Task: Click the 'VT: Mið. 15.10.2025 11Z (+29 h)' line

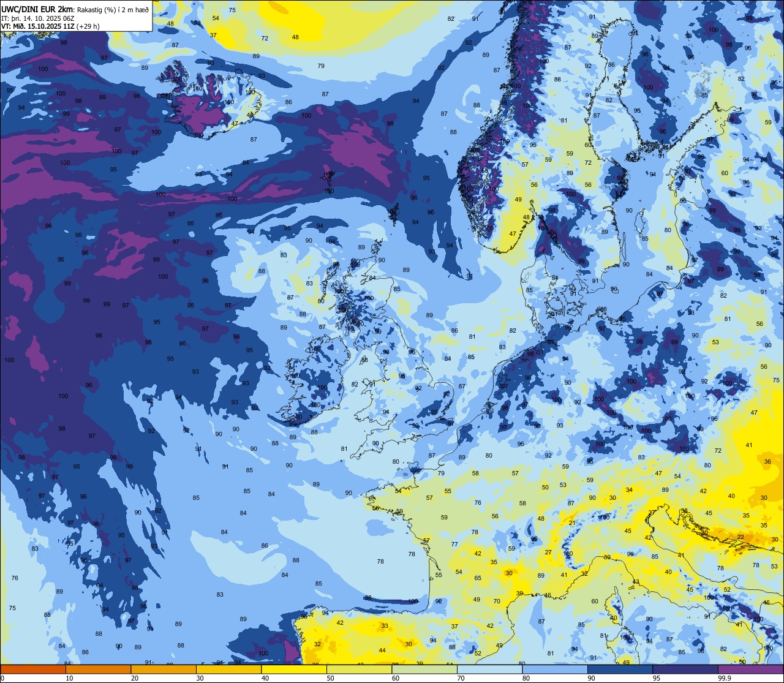Action: coord(51,26)
